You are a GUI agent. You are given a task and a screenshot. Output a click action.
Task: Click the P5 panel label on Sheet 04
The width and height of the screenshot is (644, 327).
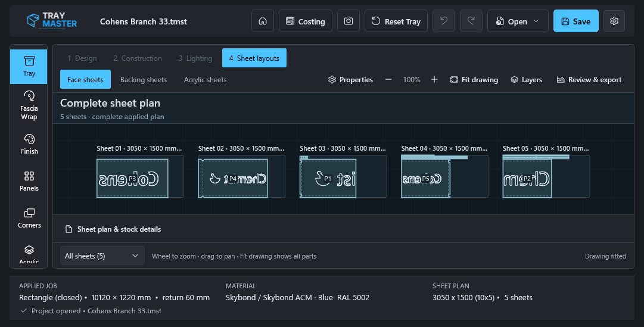pos(425,179)
